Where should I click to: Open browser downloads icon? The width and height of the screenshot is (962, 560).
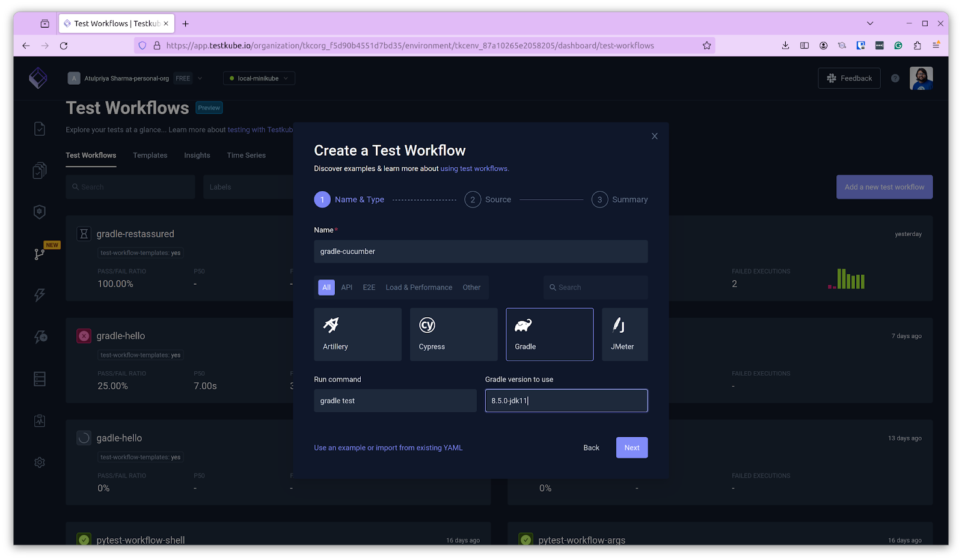click(x=785, y=46)
